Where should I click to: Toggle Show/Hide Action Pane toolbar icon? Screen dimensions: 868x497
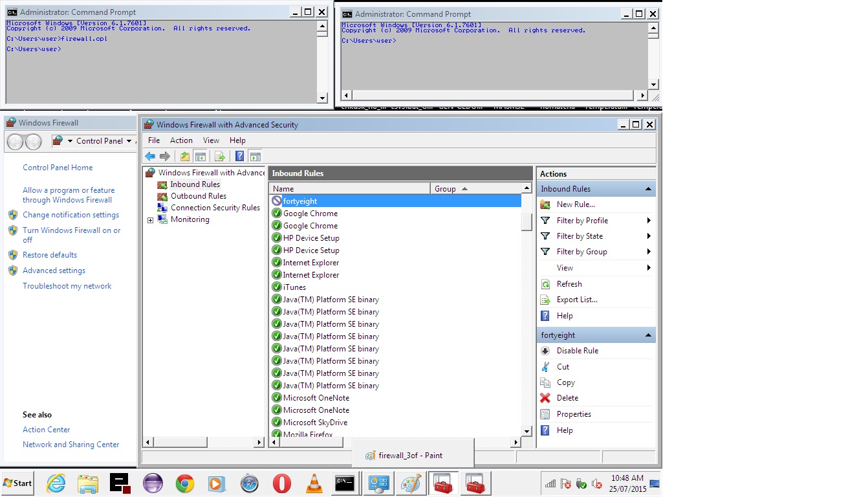pos(255,156)
